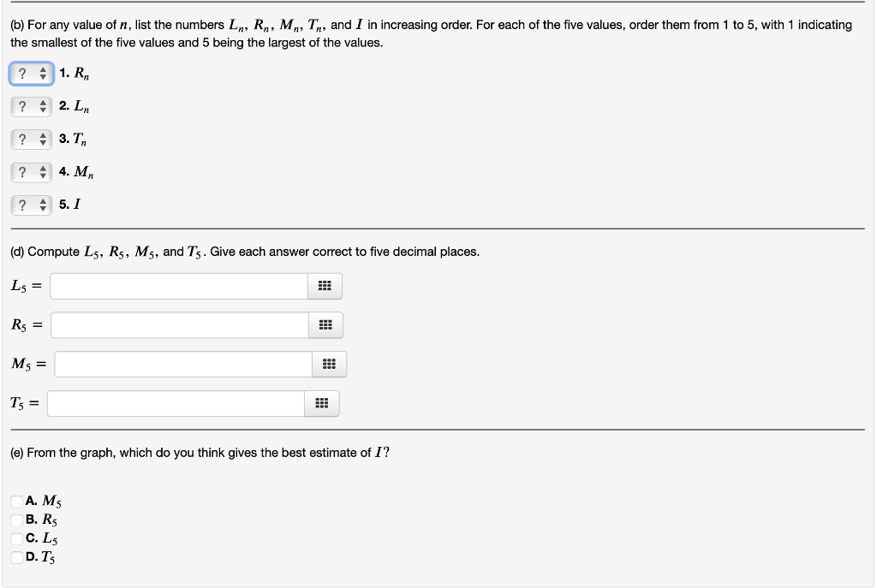Open the equation editor for the R5 answer

[324, 324]
